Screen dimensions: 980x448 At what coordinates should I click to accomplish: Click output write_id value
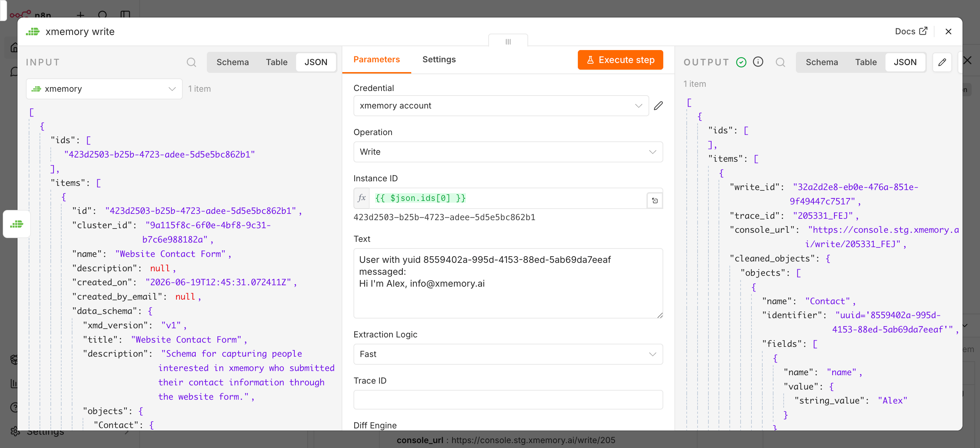(854, 194)
